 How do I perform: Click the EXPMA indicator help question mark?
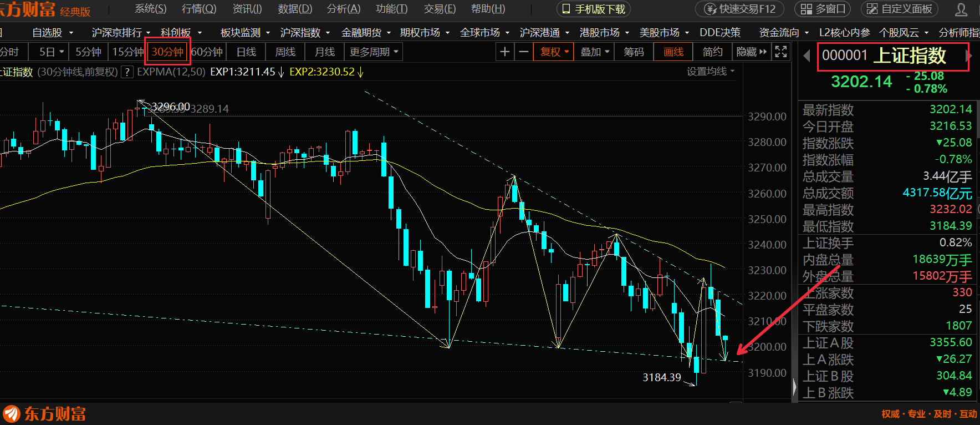click(127, 72)
